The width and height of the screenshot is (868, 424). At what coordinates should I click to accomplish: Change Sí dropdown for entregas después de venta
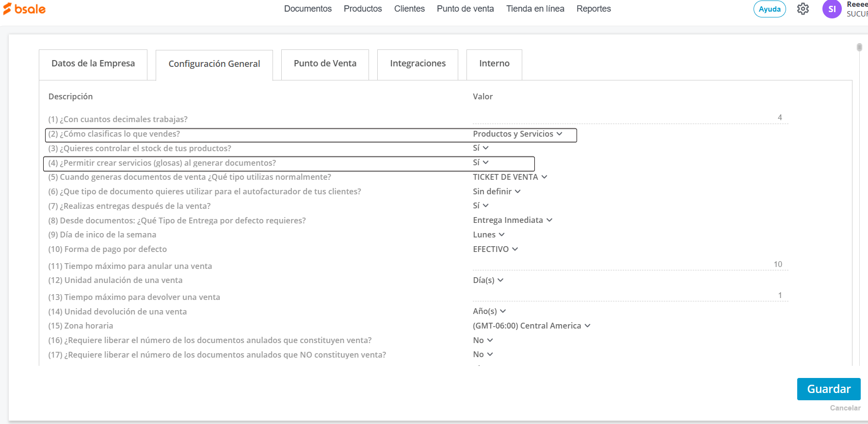pos(481,206)
